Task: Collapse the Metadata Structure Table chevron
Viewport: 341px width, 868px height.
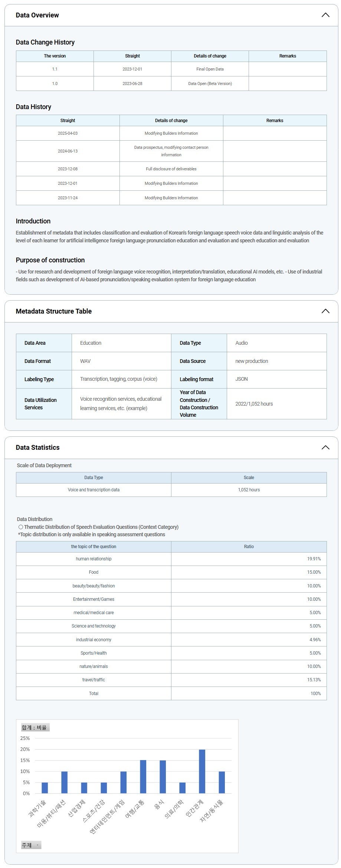Action: point(325,311)
